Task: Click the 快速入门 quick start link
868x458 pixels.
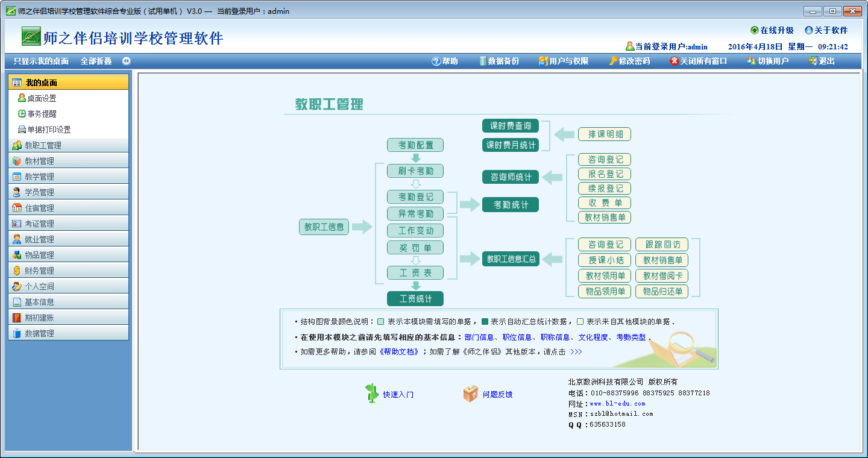Action: (398, 395)
